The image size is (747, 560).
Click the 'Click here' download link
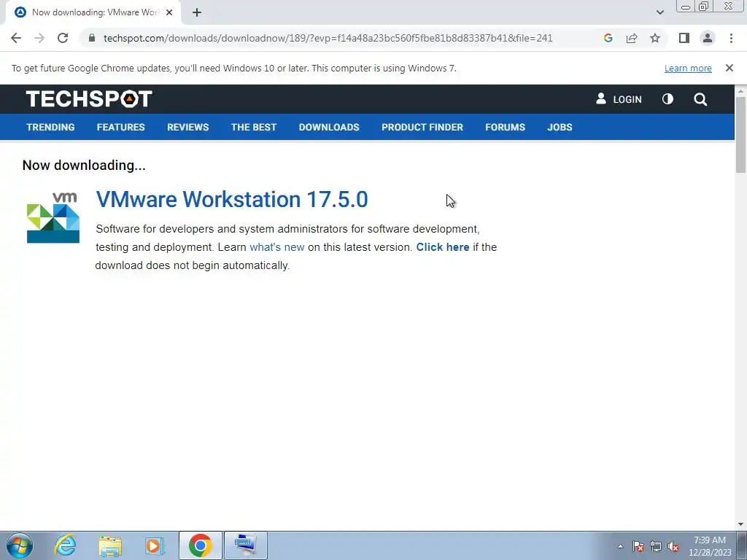443,247
